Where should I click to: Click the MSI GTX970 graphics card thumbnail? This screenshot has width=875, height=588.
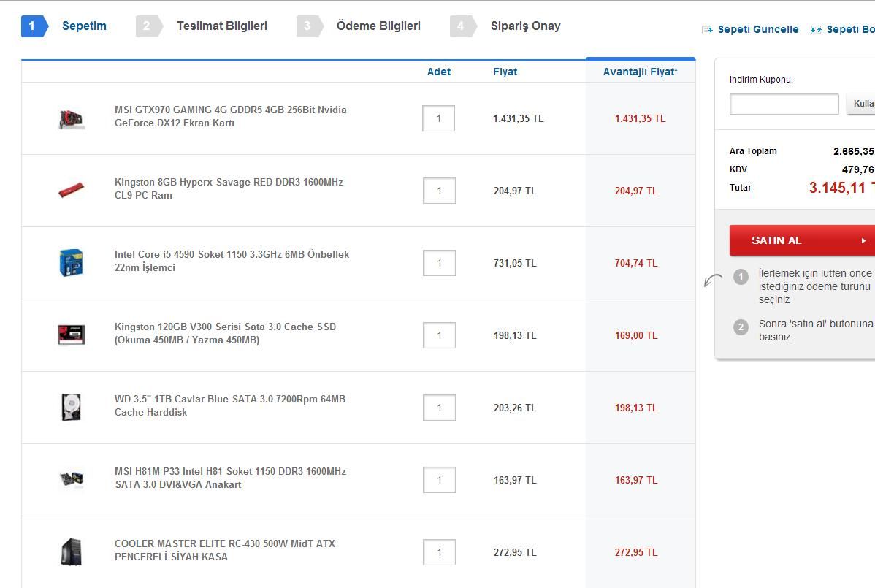(71, 118)
